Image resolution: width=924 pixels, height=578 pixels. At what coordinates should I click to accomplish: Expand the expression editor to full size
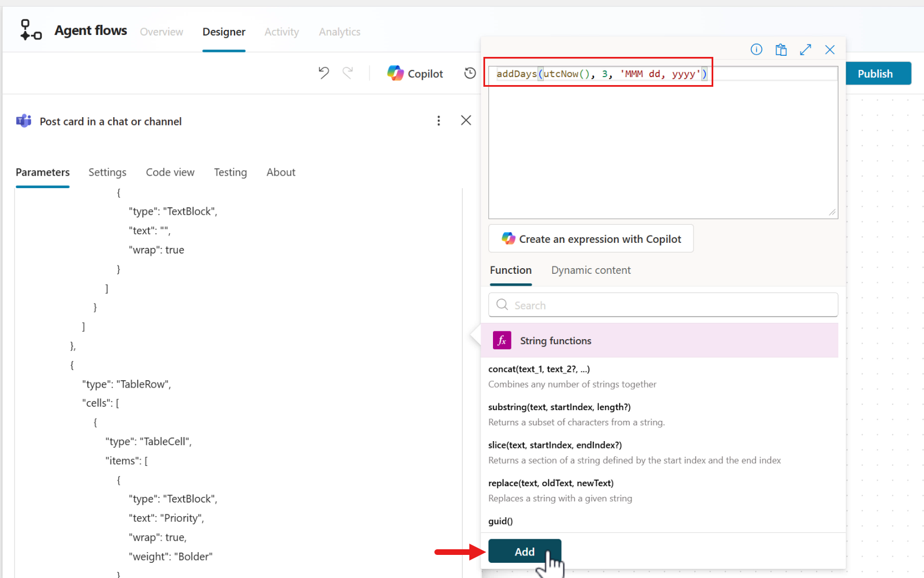tap(805, 50)
